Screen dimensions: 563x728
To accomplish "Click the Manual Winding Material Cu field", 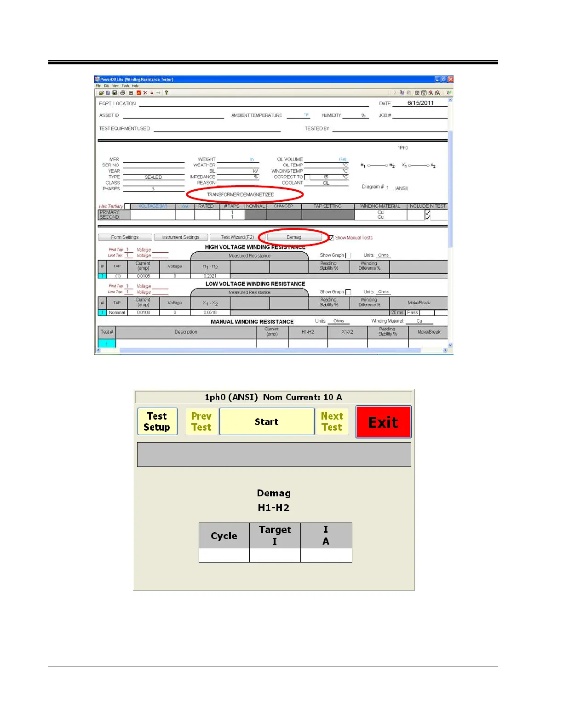I will click(419, 321).
